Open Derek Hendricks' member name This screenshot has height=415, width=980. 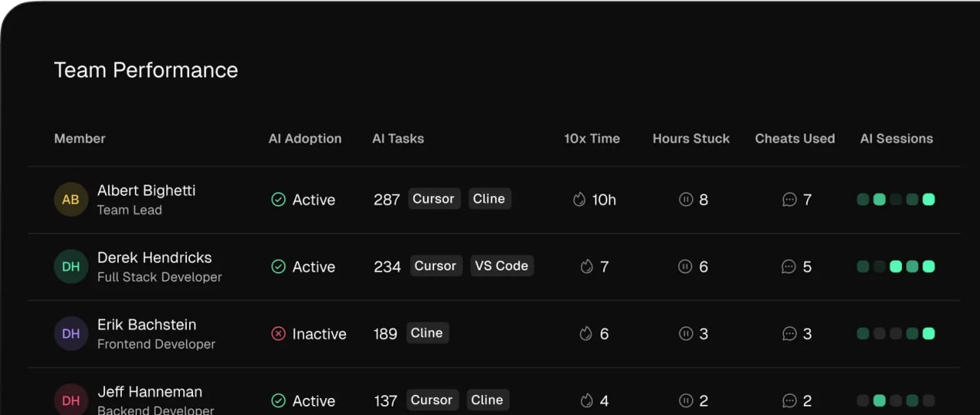coord(155,258)
